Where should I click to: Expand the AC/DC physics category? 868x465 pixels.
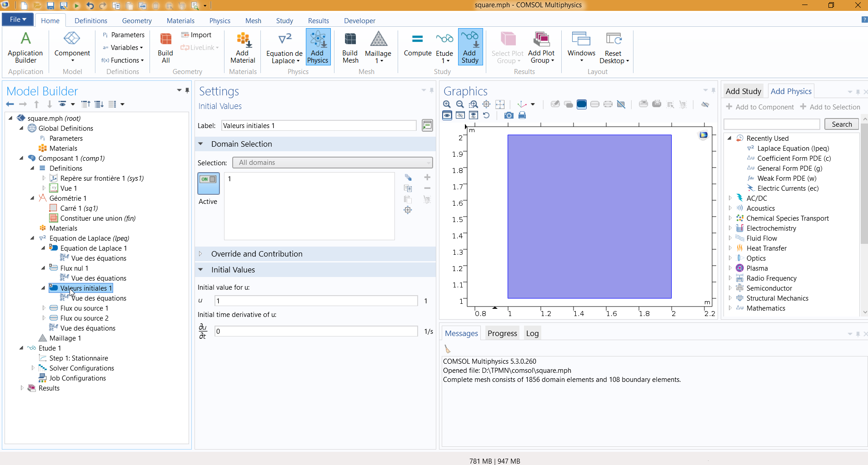pyautogui.click(x=730, y=198)
